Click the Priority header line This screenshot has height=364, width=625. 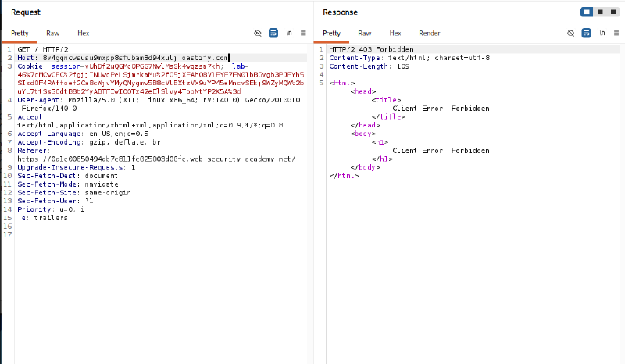pyautogui.click(x=51, y=209)
